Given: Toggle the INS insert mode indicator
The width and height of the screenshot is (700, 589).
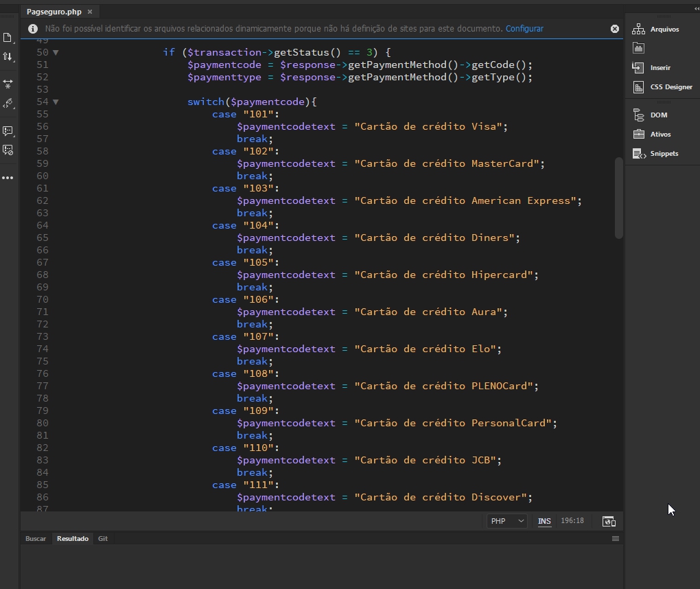Looking at the screenshot, I should [x=544, y=521].
